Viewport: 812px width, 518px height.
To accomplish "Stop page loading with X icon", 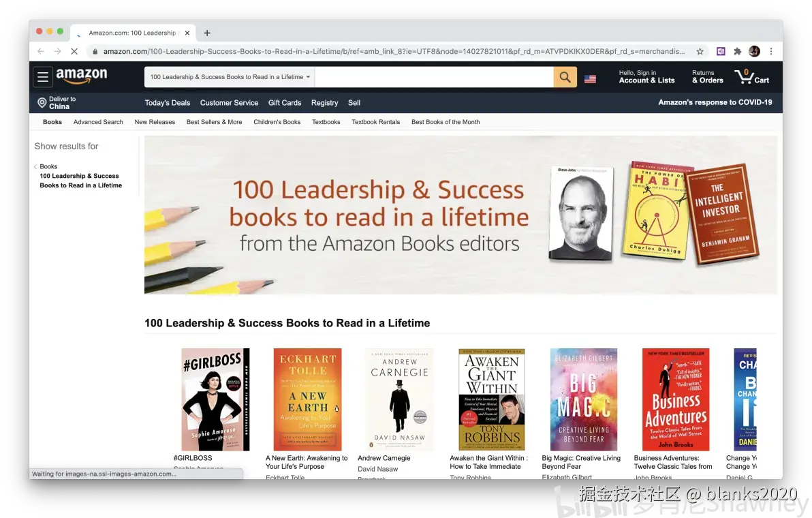I will tap(74, 51).
